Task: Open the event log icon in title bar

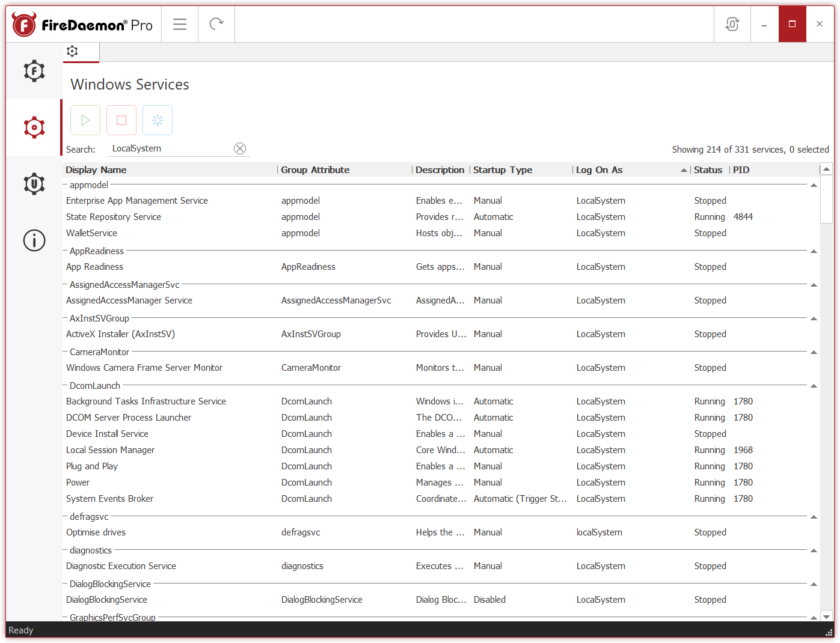Action: click(x=732, y=23)
